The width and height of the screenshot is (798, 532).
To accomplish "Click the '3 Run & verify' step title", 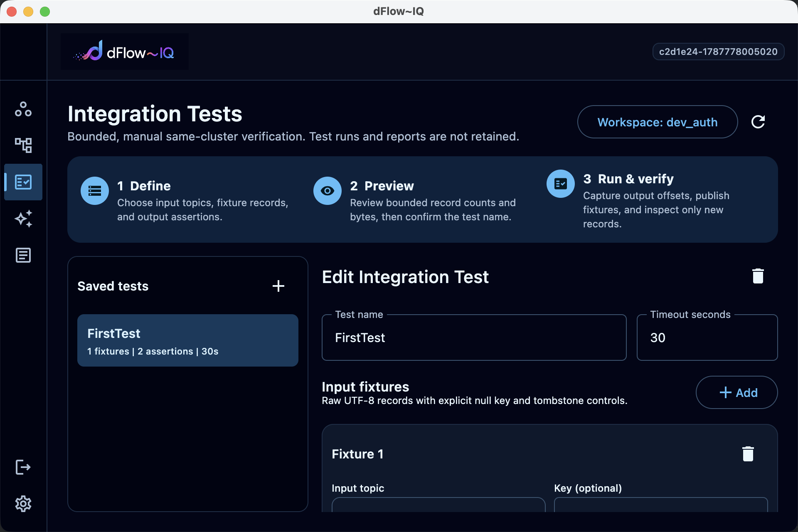I will [628, 179].
